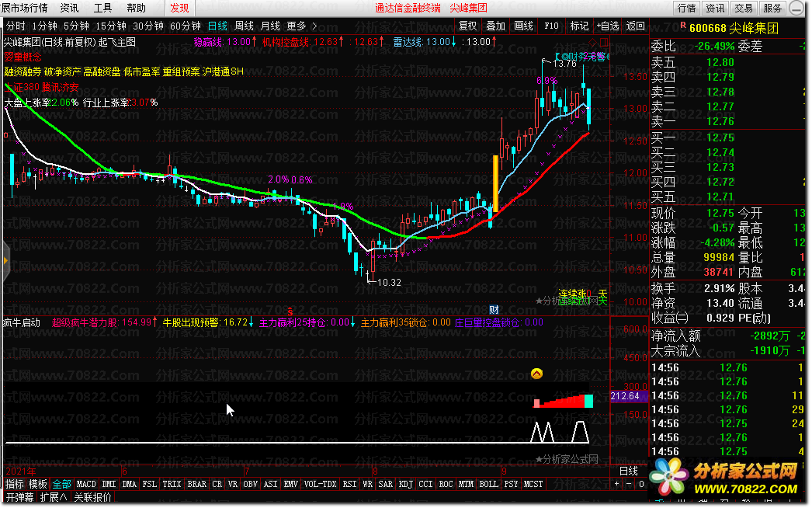Click the 资讯 button at top right

(x=715, y=9)
